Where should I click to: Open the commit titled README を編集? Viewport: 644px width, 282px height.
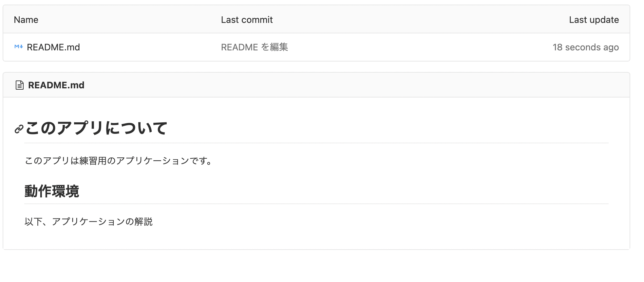[255, 47]
